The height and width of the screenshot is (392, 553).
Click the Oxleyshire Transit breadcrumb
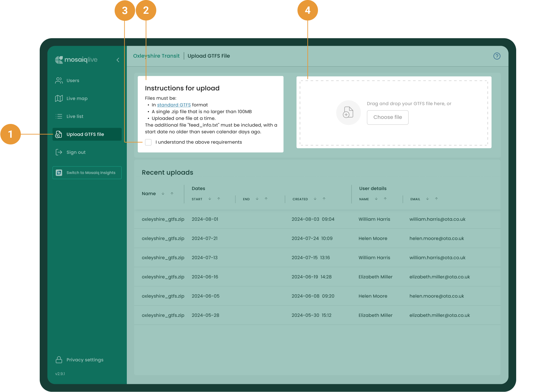click(x=156, y=56)
